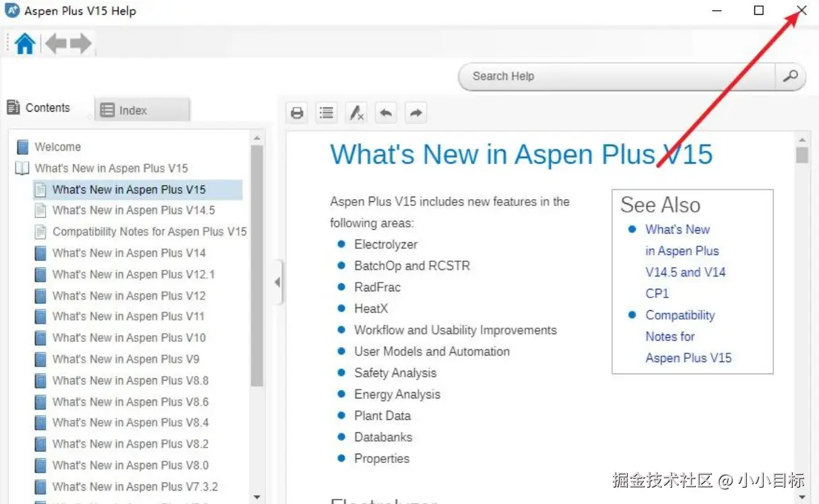The height and width of the screenshot is (504, 819).
Task: Click the contents tree scrollbar thumb
Action: (257, 266)
